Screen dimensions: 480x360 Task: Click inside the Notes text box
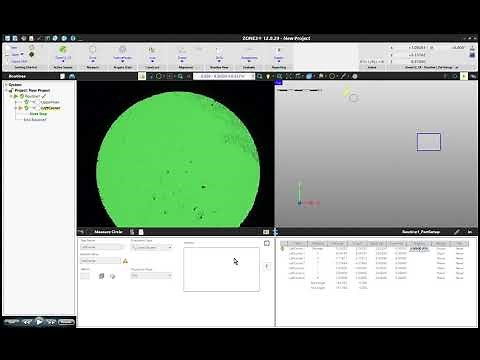(x=221, y=269)
